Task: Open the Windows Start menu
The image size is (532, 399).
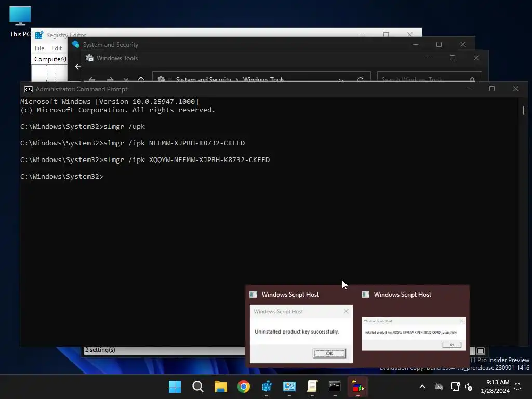Action: [175, 387]
